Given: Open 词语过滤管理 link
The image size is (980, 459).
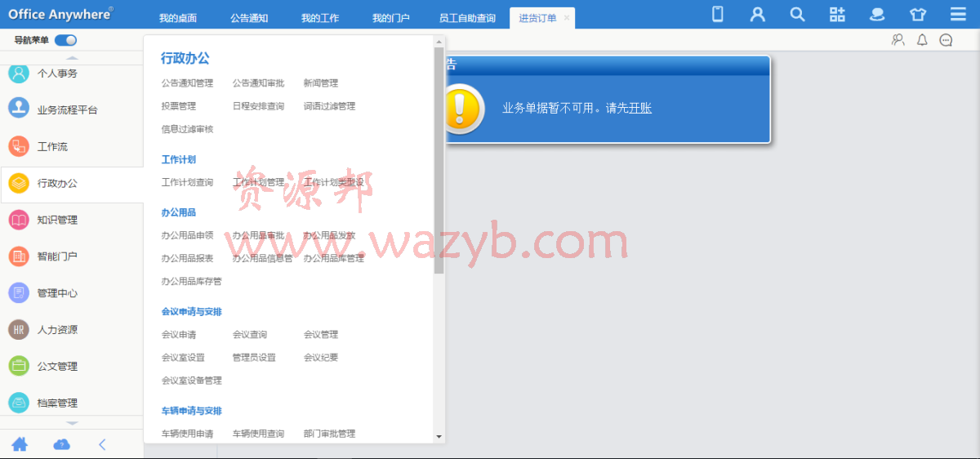Looking at the screenshot, I should point(329,106).
